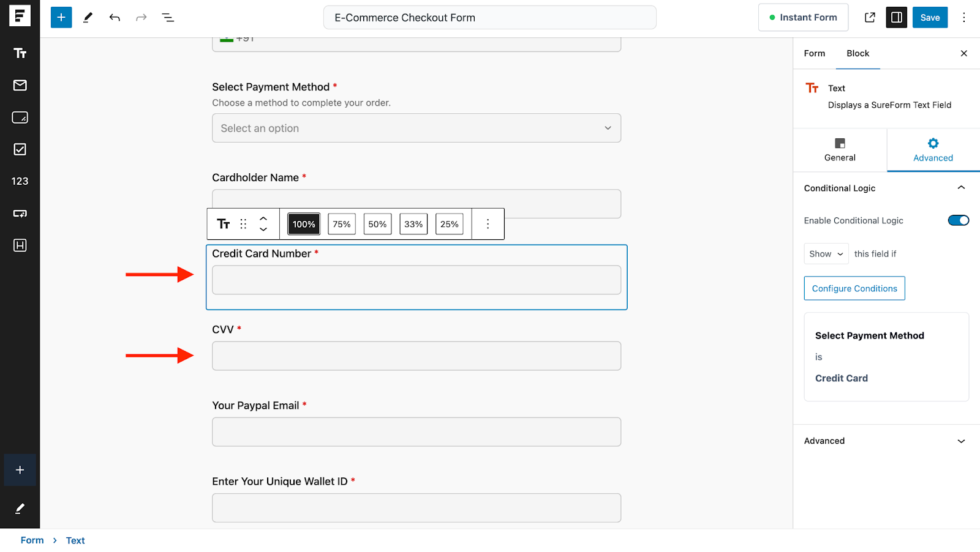Open the form preview in a new tab
980x552 pixels.
[870, 17]
